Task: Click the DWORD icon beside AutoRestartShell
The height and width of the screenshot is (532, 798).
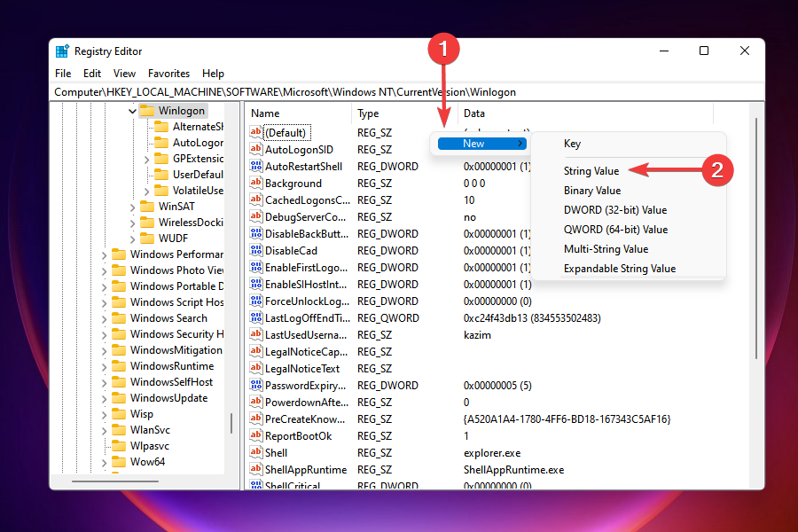Action: tap(255, 166)
